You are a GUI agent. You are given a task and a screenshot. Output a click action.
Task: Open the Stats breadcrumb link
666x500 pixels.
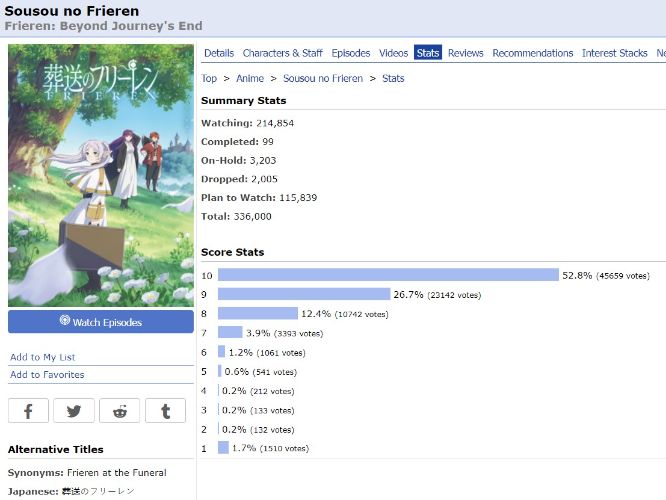tap(393, 79)
